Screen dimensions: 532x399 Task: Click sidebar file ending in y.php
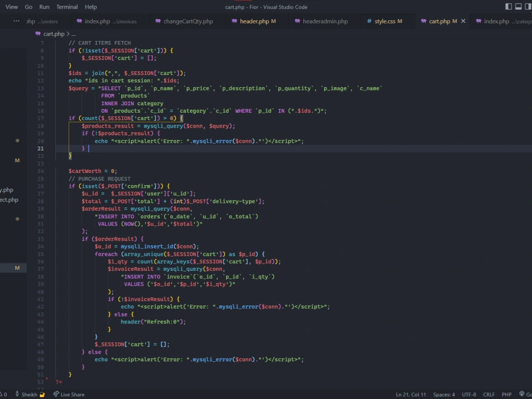click(7, 190)
